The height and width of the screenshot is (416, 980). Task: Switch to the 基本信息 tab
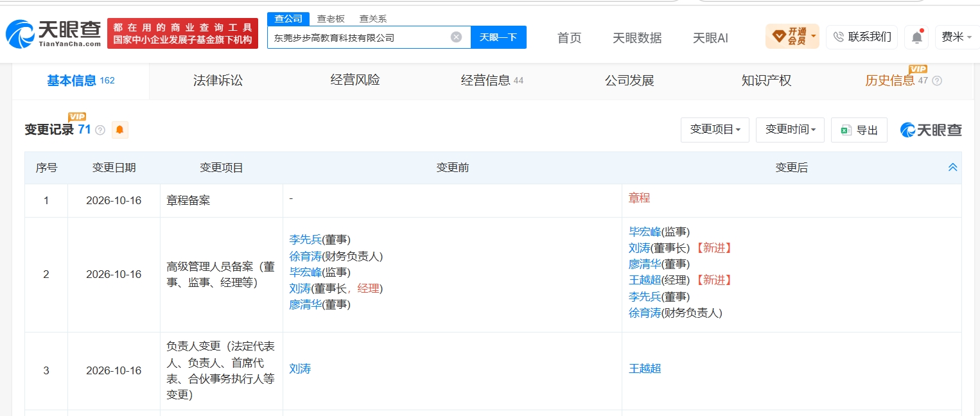(80, 81)
